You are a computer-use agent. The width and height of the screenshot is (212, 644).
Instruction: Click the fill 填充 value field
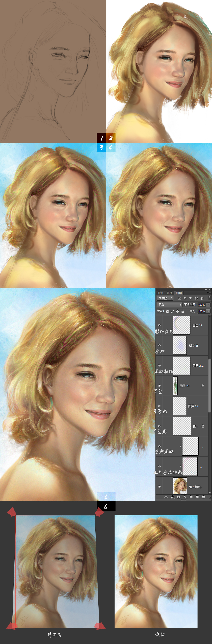pyautogui.click(x=202, y=311)
